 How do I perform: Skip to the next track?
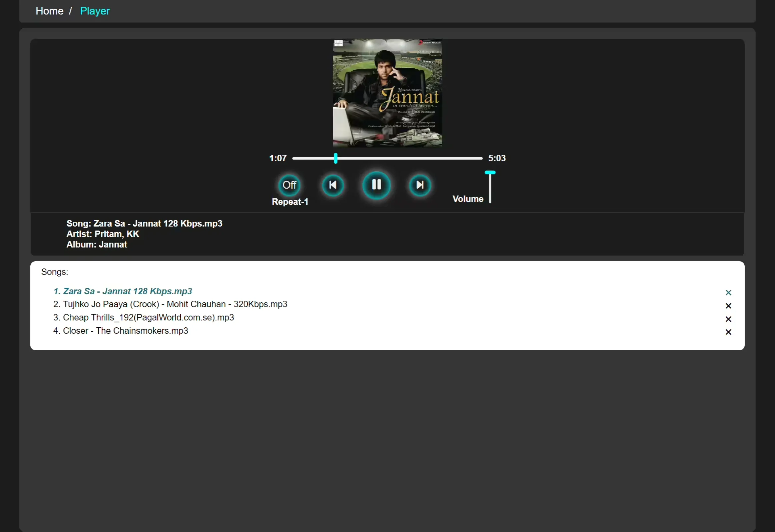(x=420, y=185)
